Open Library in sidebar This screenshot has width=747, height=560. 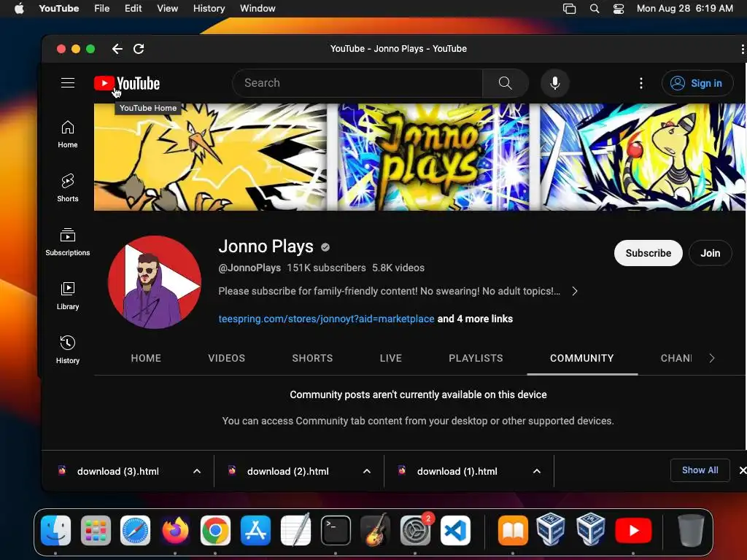[68, 296]
